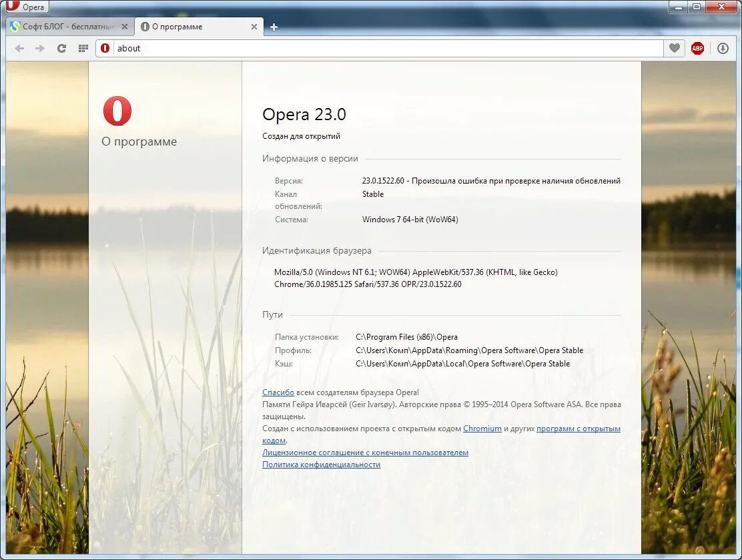The image size is (742, 560).
Task: Add page to Stash with heart icon
Action: click(675, 48)
